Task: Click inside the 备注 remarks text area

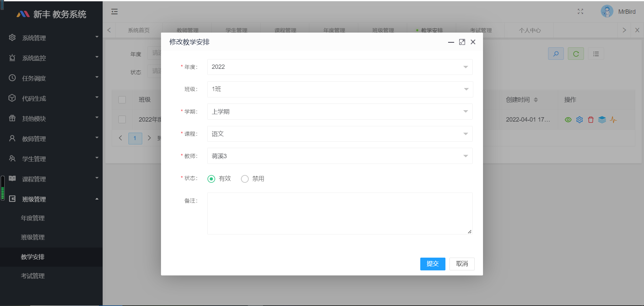Action: coord(340,213)
